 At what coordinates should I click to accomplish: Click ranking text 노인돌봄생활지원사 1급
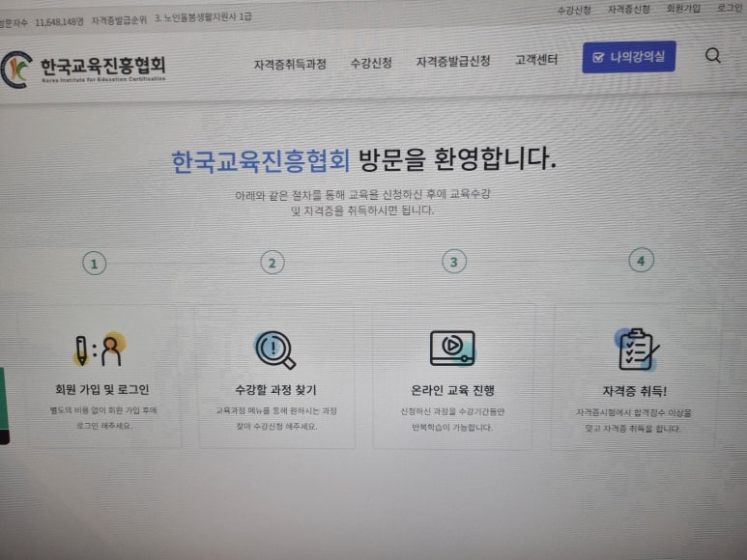208,17
